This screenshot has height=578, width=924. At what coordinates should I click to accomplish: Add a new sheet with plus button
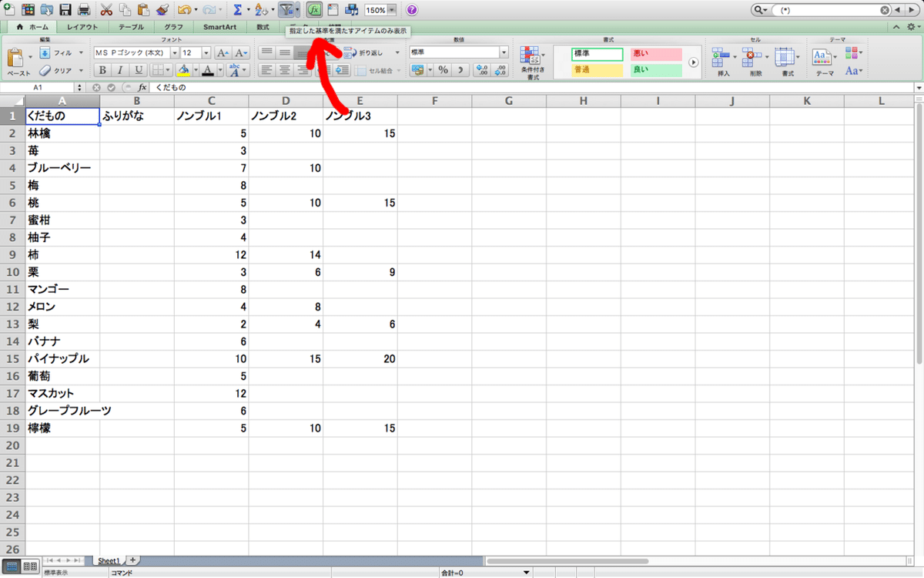pos(132,560)
